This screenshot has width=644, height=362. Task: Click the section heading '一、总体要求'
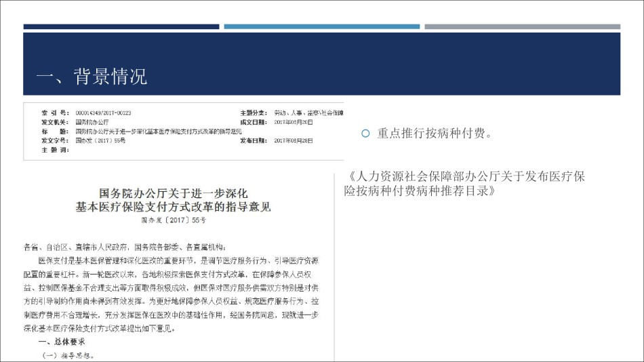(62, 342)
